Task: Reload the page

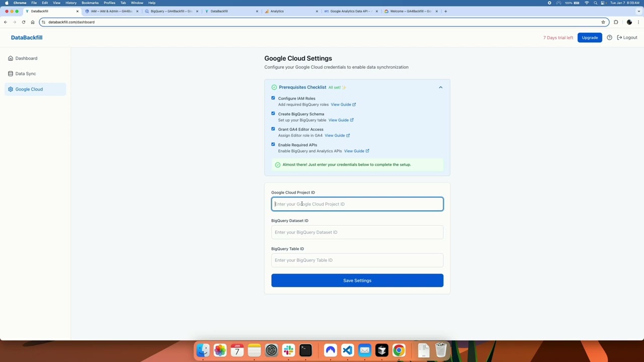Action: click(23, 22)
